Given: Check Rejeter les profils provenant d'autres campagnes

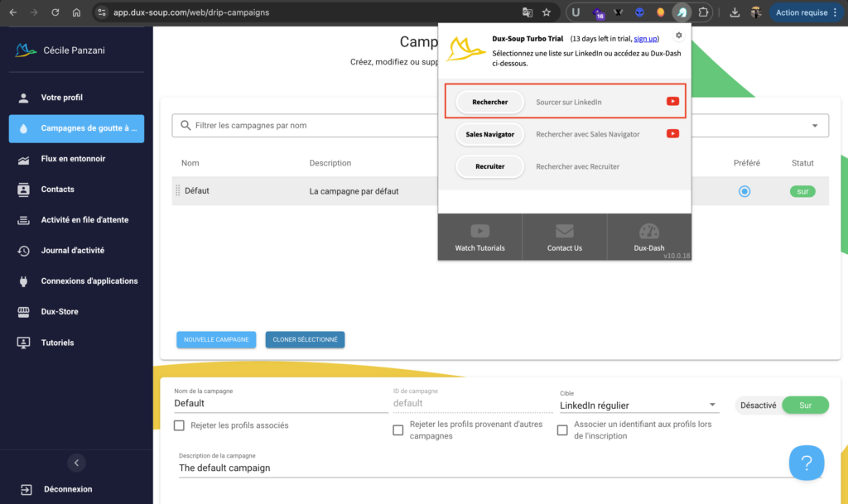Looking at the screenshot, I should tap(398, 430).
